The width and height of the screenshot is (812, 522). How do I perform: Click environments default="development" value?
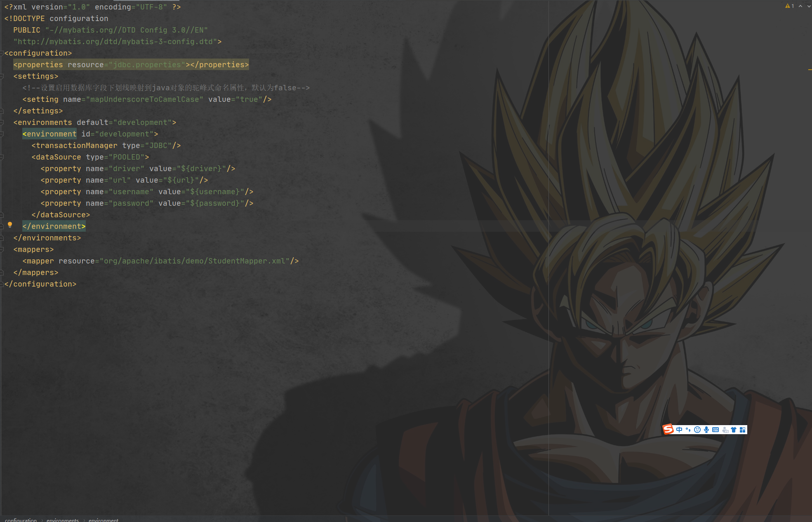click(142, 122)
